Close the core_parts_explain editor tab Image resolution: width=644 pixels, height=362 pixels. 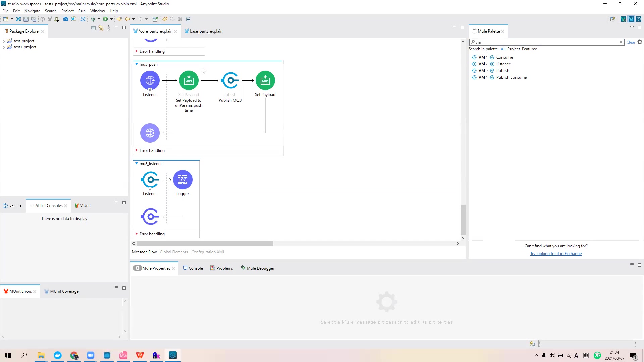pos(176,31)
